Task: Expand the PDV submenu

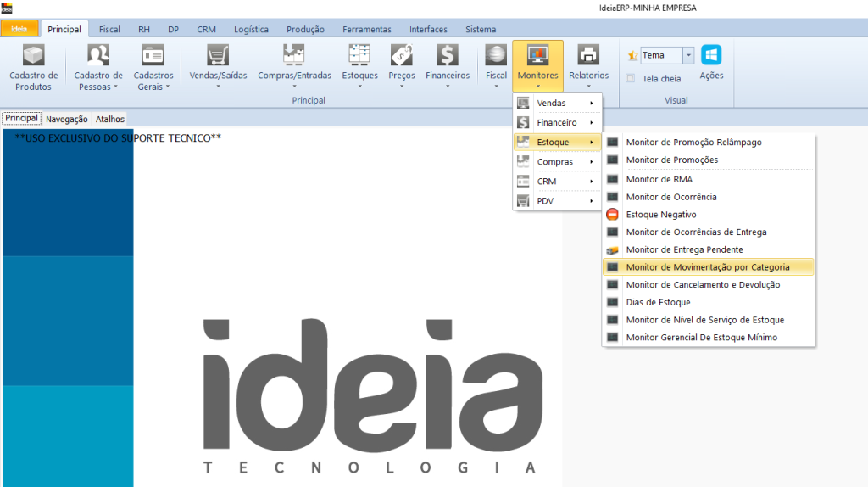Action: pyautogui.click(x=557, y=201)
